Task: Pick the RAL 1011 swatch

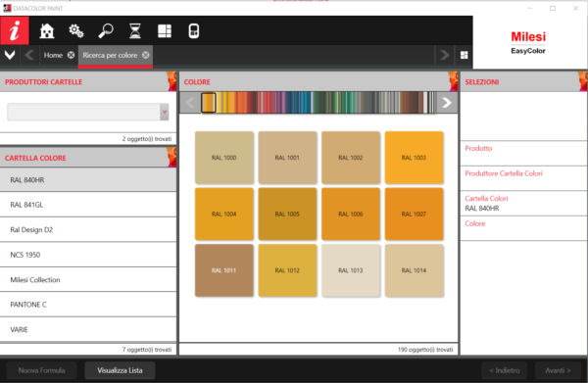Action: point(224,270)
